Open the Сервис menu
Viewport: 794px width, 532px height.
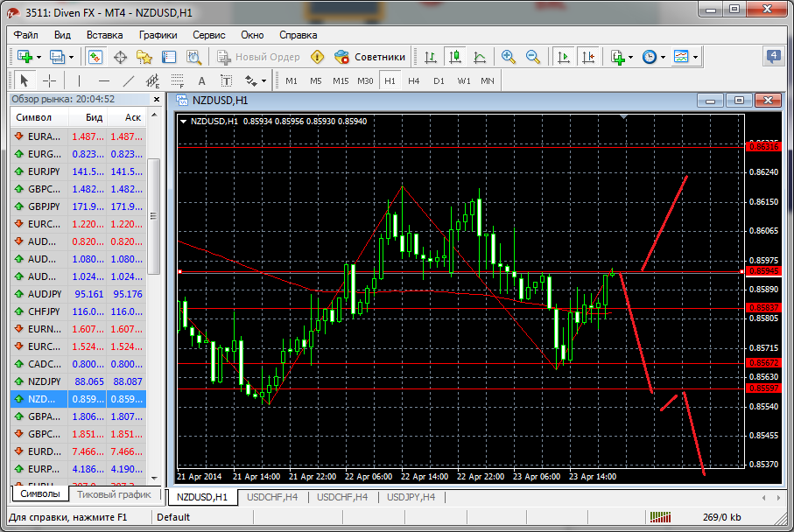[x=208, y=35]
